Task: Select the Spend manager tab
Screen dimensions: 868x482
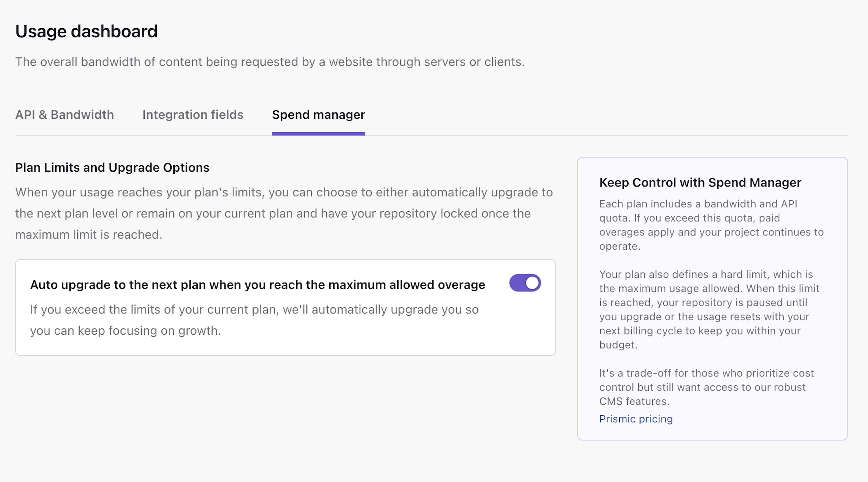Action: coord(318,115)
